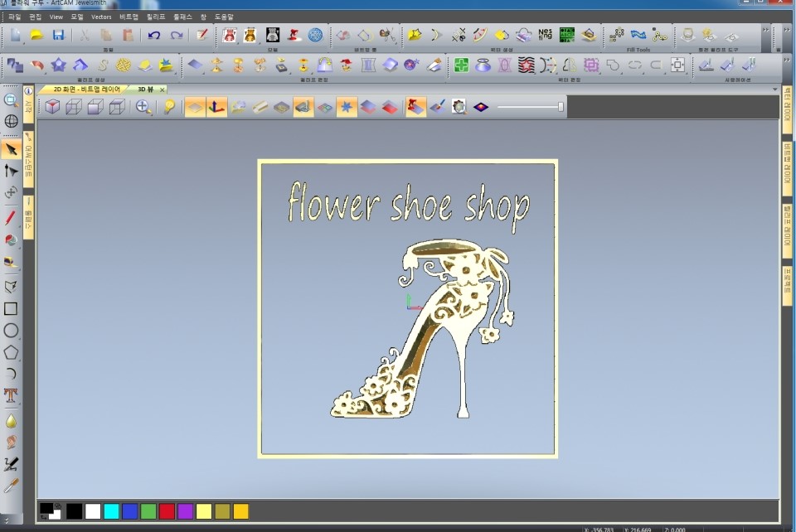Screen dimensions: 796x532
Task: Undo the last action
Action: point(154,35)
